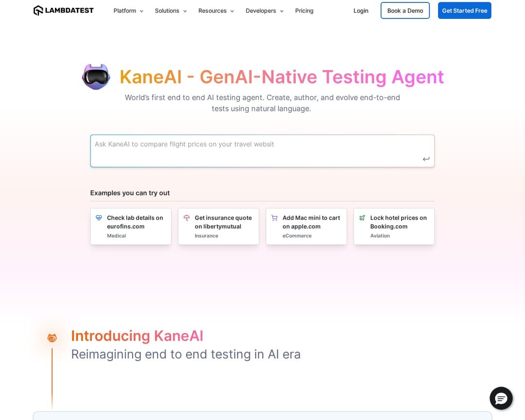Click the LambdaTest logo

[63, 10]
